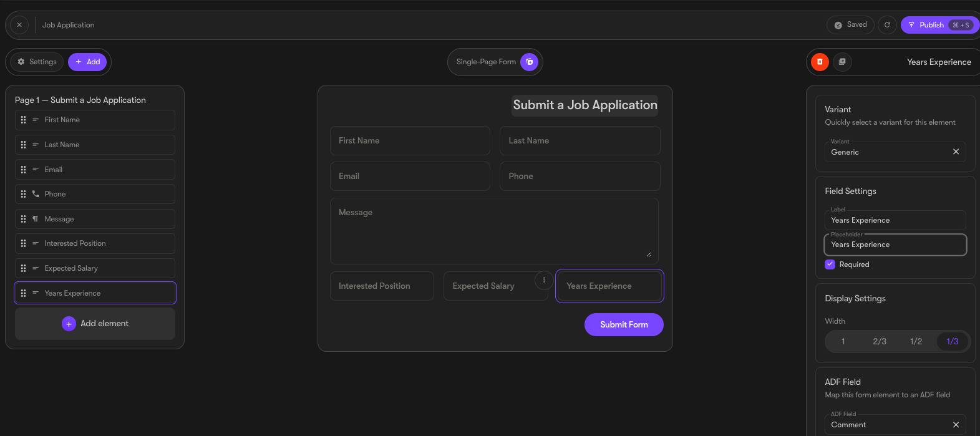Open the Expected Salary three-dot menu
The width and height of the screenshot is (980, 436).
click(544, 280)
